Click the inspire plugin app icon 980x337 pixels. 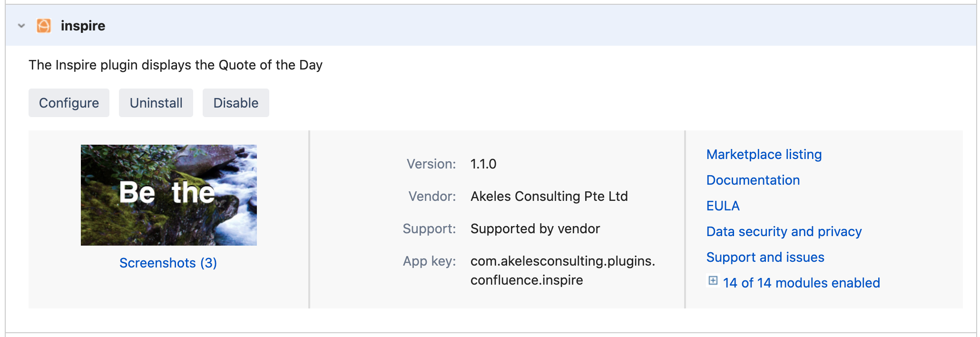click(44, 26)
